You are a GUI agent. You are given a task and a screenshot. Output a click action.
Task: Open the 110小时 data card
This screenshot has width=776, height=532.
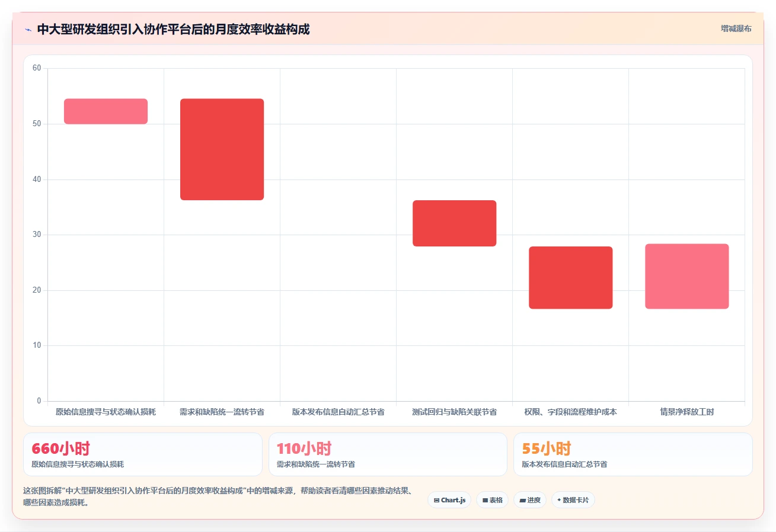click(388, 454)
